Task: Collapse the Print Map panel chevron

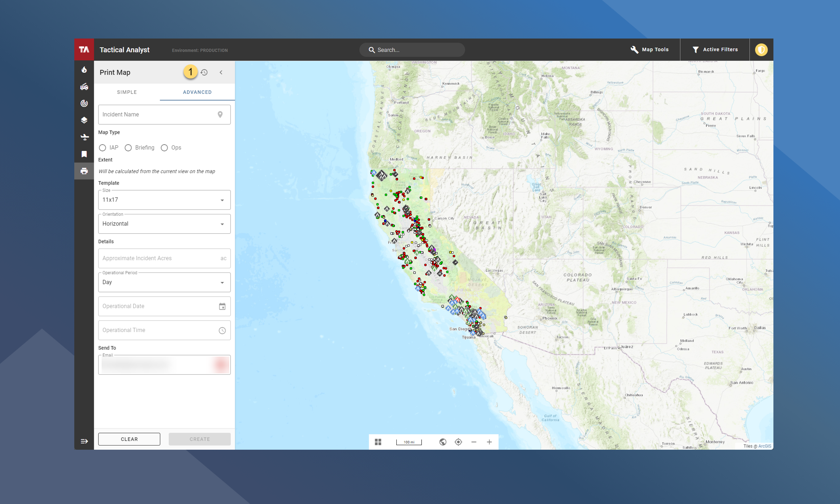Action: click(221, 72)
